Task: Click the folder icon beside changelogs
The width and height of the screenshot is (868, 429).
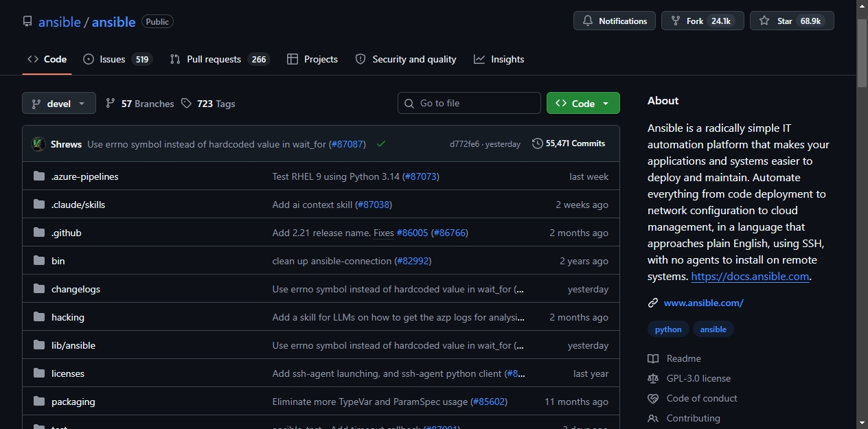Action: coord(39,289)
